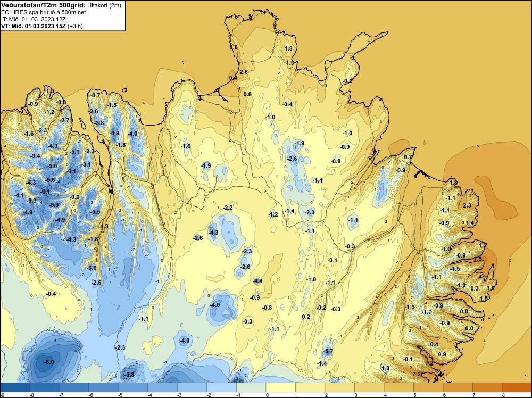
Task: Select the 'IT: Mið. 01. 03. 2023 12Z' line
Action: [x=34, y=19]
